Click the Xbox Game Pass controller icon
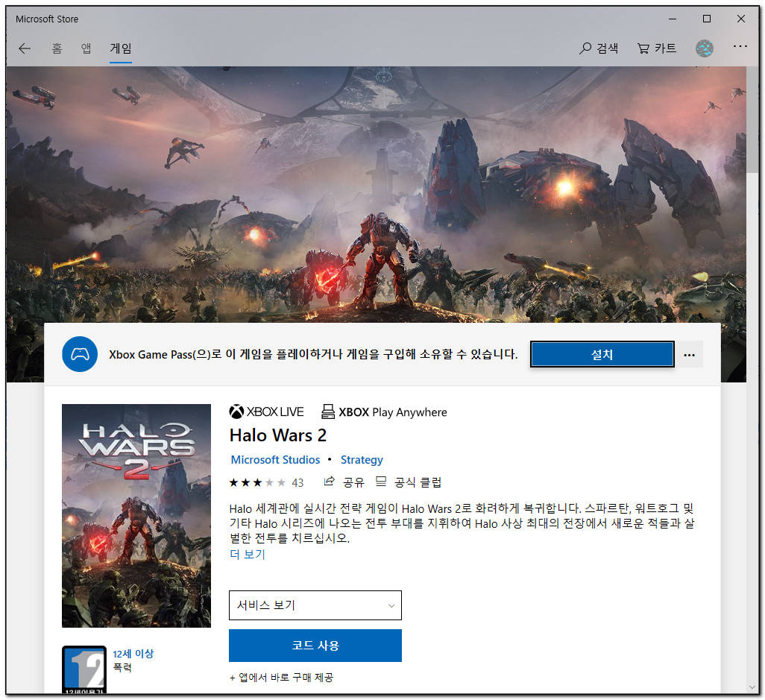This screenshot has width=765, height=700. [x=80, y=354]
